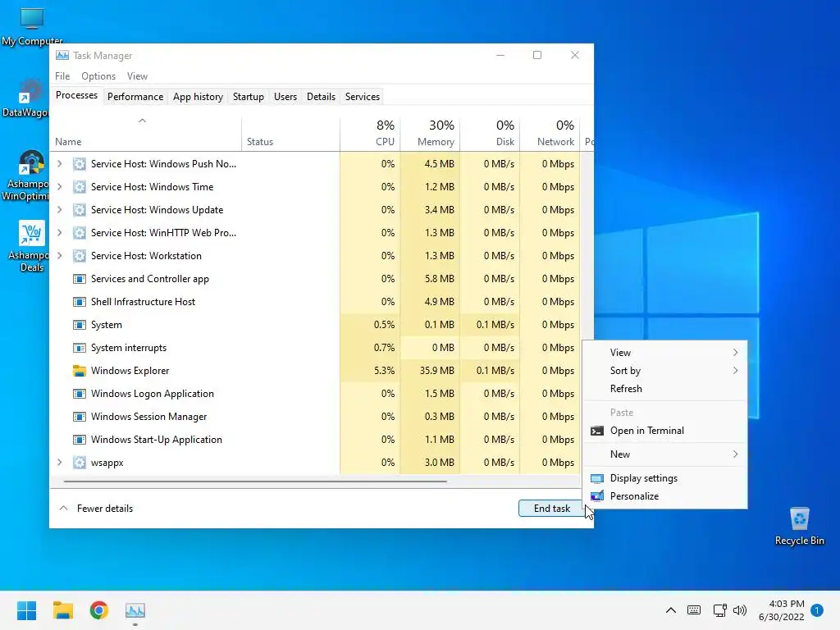Image resolution: width=840 pixels, height=630 pixels.
Task: Click the touch keyboard tray icon
Action: pyautogui.click(x=694, y=610)
